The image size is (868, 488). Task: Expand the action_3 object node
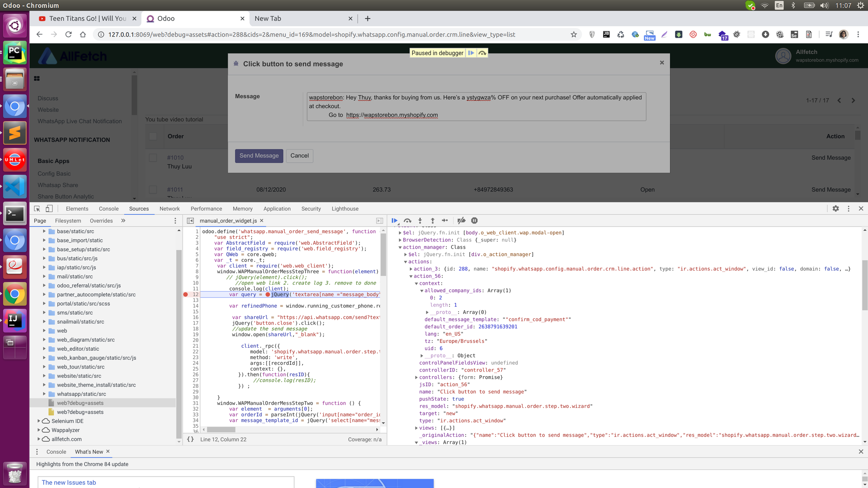tap(411, 269)
